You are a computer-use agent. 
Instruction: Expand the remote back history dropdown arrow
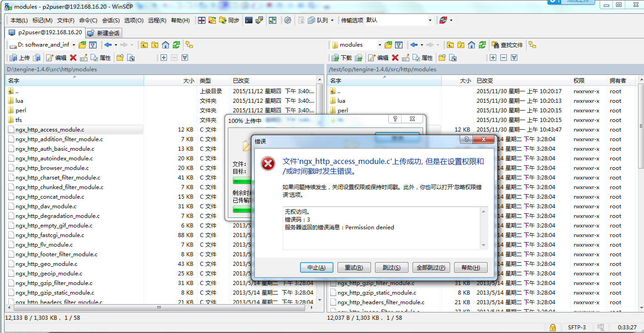point(422,45)
